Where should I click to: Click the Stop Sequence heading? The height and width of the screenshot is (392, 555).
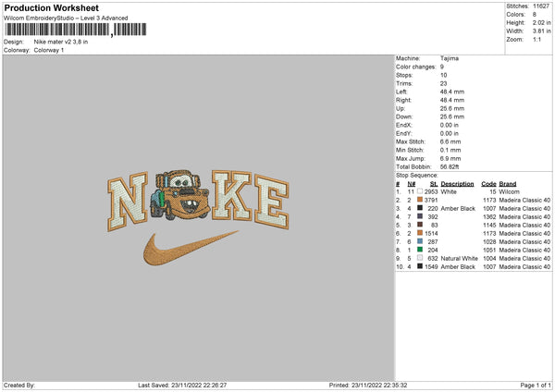click(x=417, y=175)
